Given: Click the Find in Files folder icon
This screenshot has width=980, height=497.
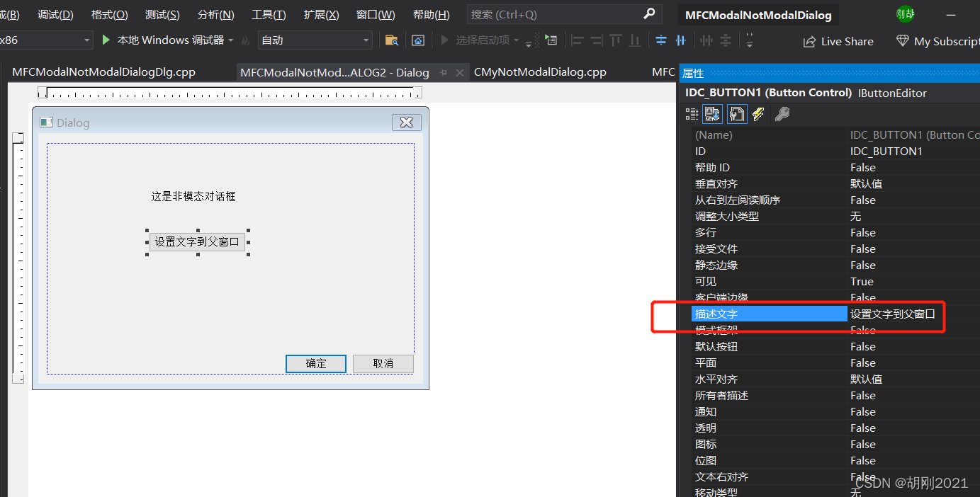Looking at the screenshot, I should point(391,40).
